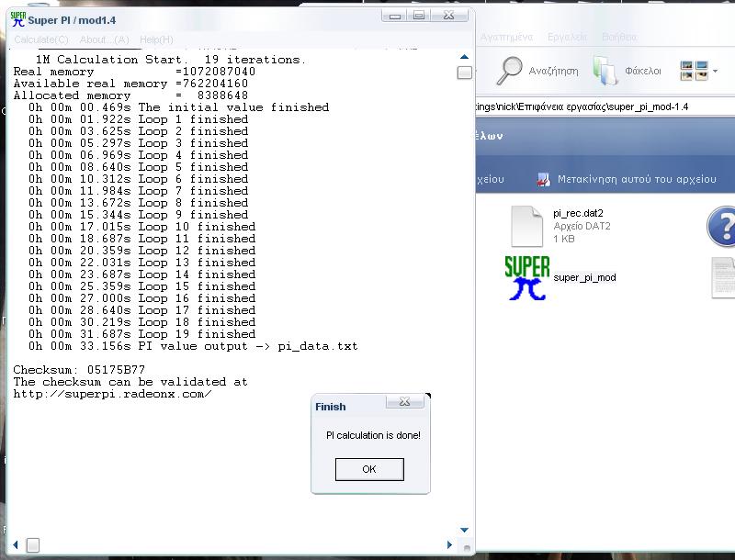Click the http://superpi.radeonx.com/ address text
Screen dimensions: 735x560
point(112,394)
